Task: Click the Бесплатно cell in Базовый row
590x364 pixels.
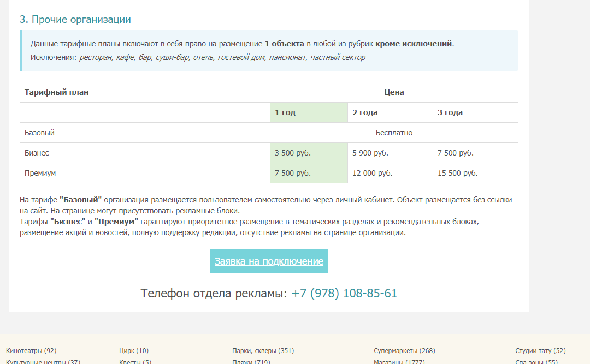Action: [x=394, y=133]
